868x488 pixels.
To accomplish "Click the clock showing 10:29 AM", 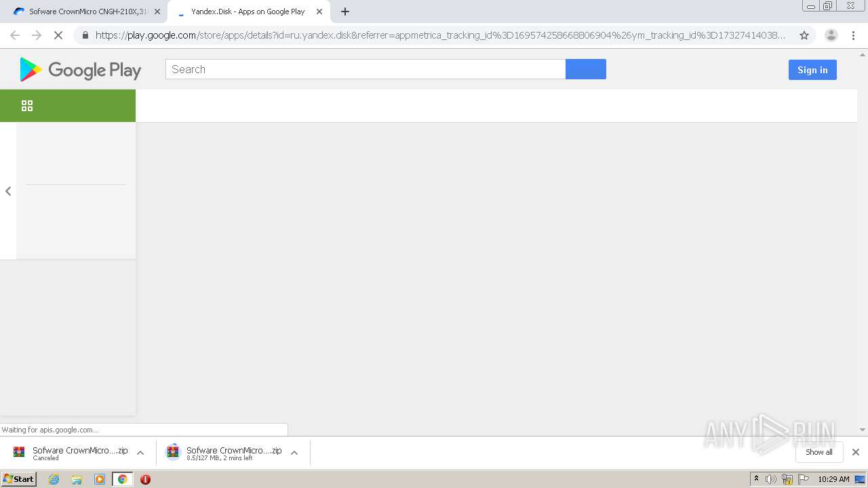I will click(833, 479).
